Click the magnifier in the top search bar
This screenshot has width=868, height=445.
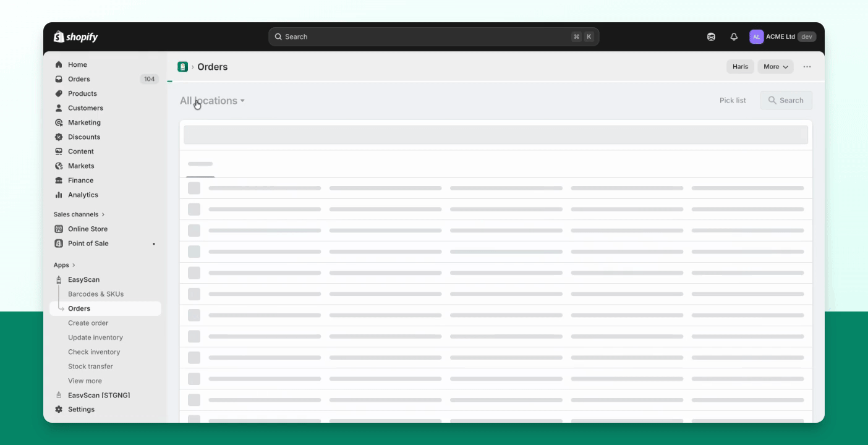(x=278, y=37)
